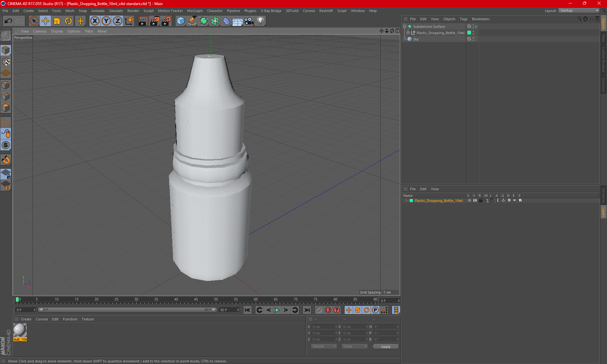Click Record Active Objects button
607x364 pixels.
319,310
